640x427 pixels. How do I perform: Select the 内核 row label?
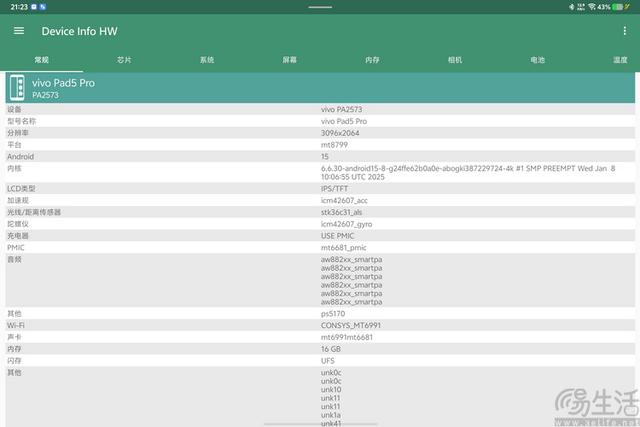14,169
